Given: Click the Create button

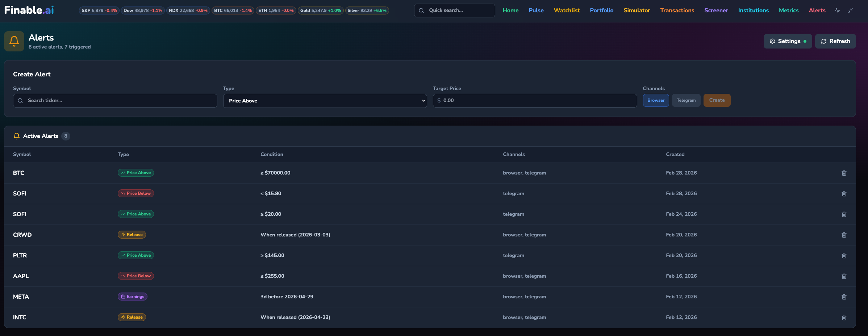Looking at the screenshot, I should pos(717,100).
